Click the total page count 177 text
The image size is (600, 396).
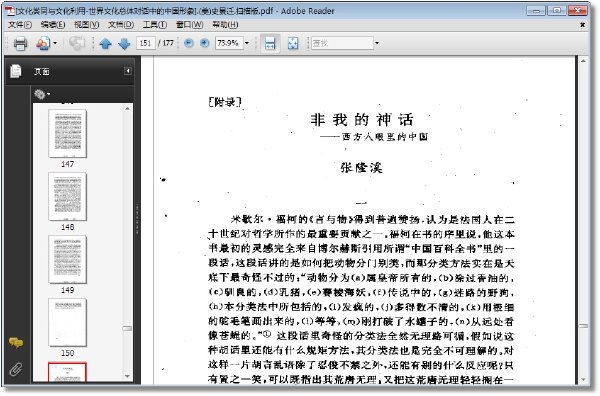pos(168,43)
